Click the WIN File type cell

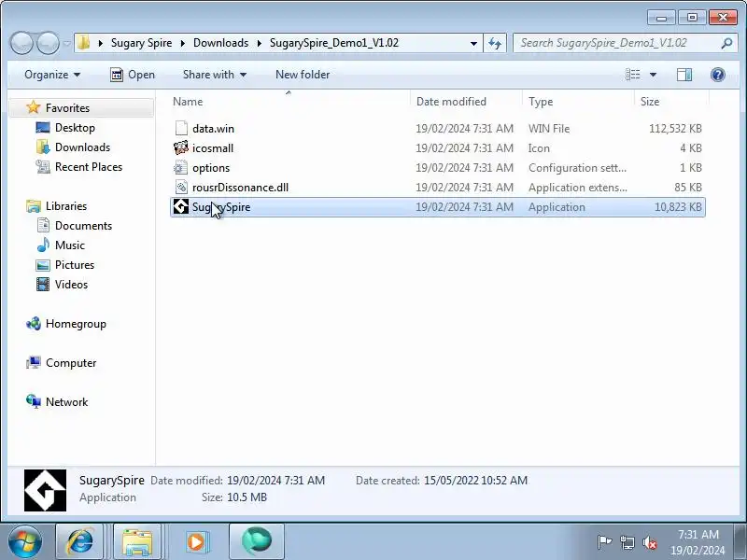coord(549,129)
